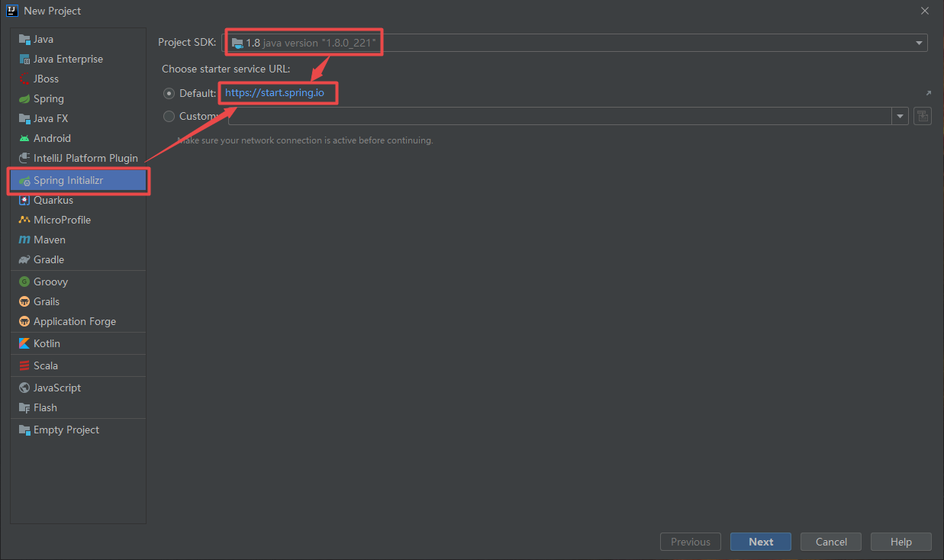Viewport: 944px width, 560px height.
Task: Focus the Custom URL input field
Action: coord(560,116)
